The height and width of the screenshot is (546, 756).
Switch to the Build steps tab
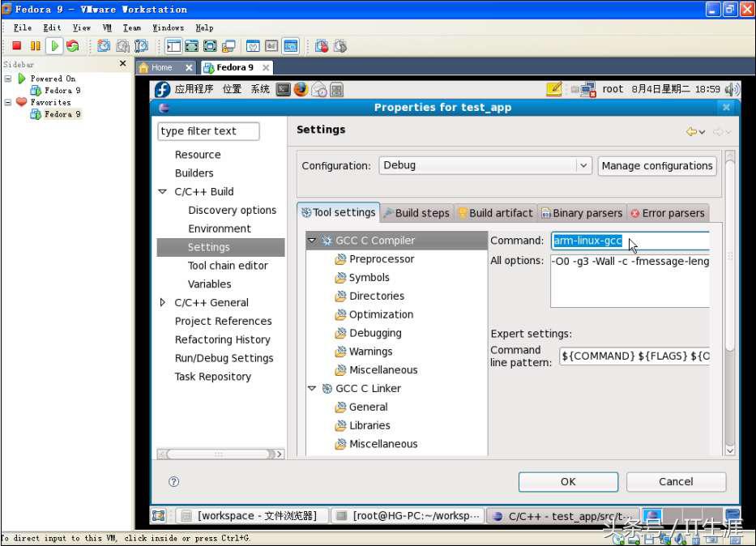(417, 213)
